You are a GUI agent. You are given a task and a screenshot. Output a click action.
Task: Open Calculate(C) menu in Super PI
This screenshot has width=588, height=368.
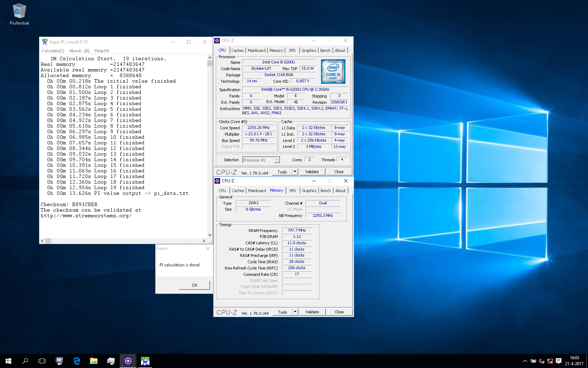click(53, 51)
